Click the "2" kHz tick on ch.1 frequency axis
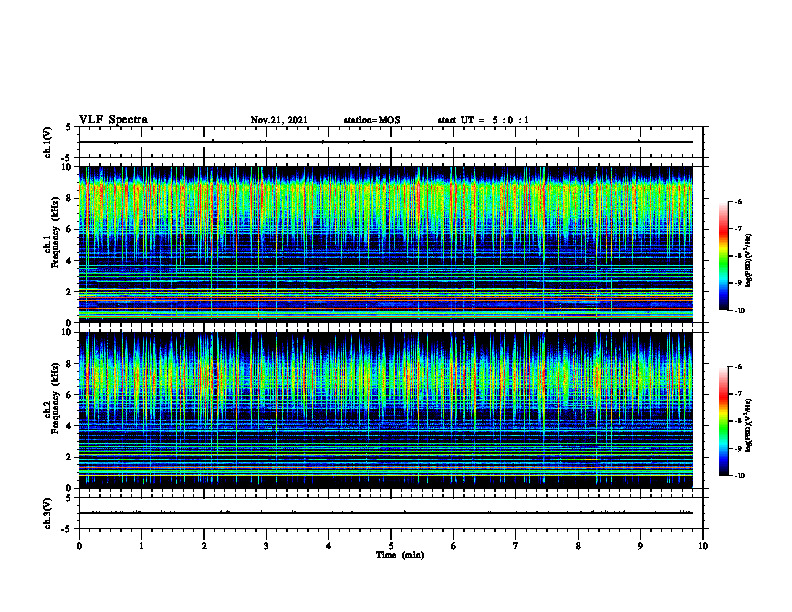 click(70, 291)
